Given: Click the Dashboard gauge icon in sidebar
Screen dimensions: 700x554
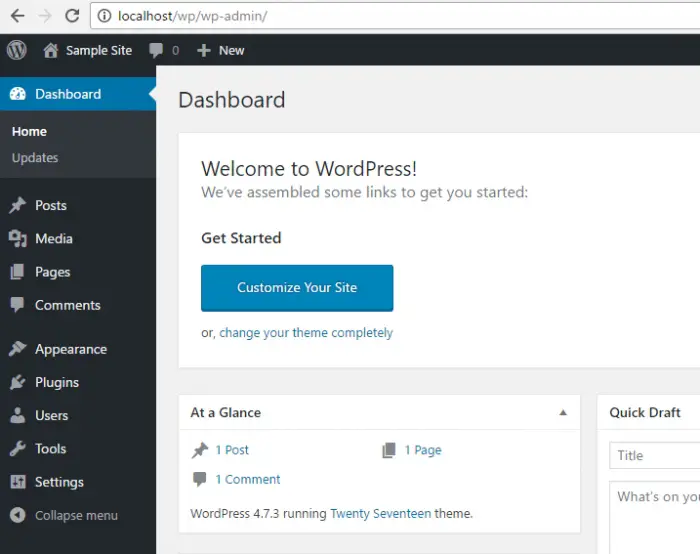Looking at the screenshot, I should pyautogui.click(x=18, y=94).
